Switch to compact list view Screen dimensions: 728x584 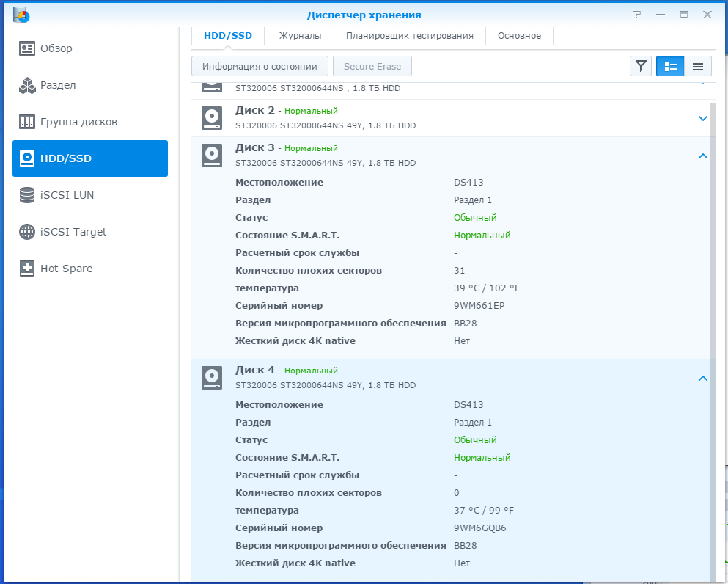tap(697, 67)
